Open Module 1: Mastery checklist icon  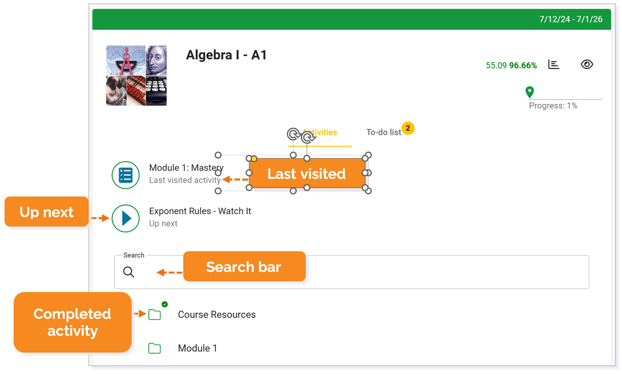(125, 175)
